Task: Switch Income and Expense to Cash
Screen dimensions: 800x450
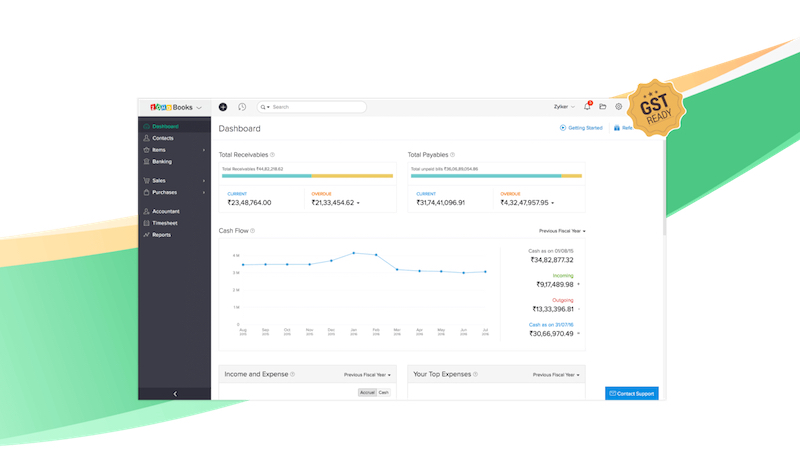Action: click(x=383, y=392)
